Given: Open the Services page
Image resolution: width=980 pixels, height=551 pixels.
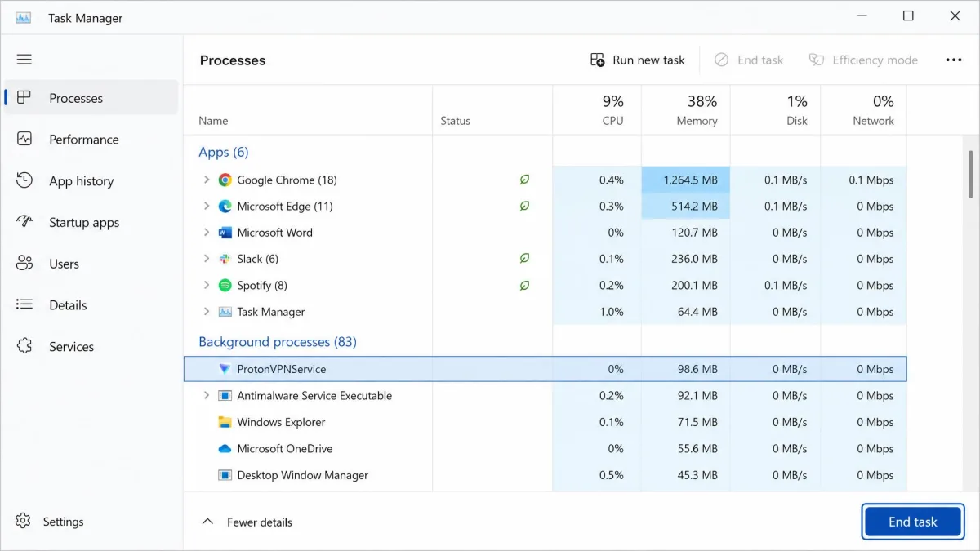Looking at the screenshot, I should [91, 347].
